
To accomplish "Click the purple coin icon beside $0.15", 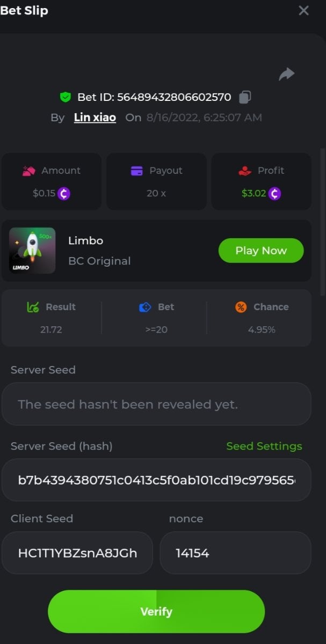I will click(x=64, y=193).
